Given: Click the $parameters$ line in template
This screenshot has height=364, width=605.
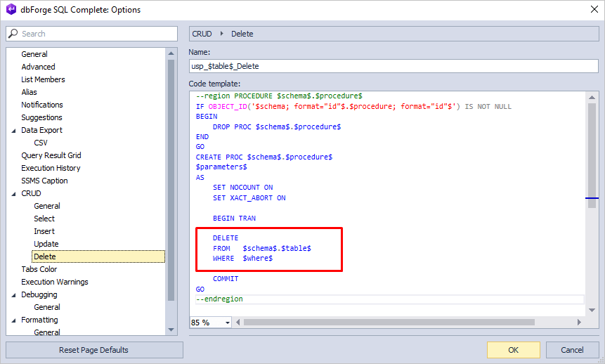Looking at the screenshot, I should tap(221, 167).
